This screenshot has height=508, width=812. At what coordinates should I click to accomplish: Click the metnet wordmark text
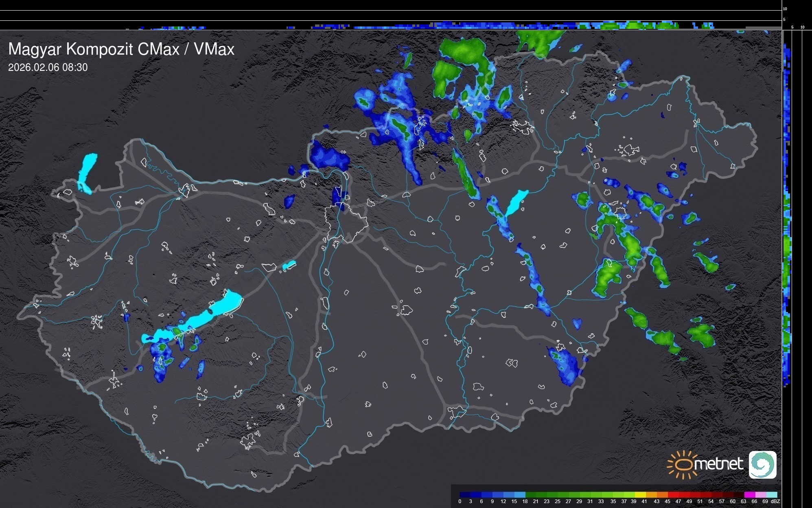pyautogui.click(x=718, y=464)
